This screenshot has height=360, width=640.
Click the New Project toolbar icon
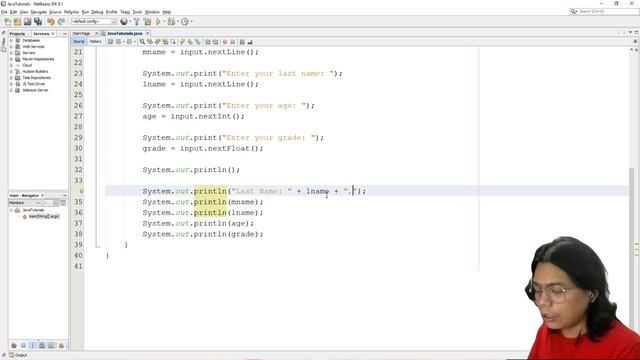17,22
